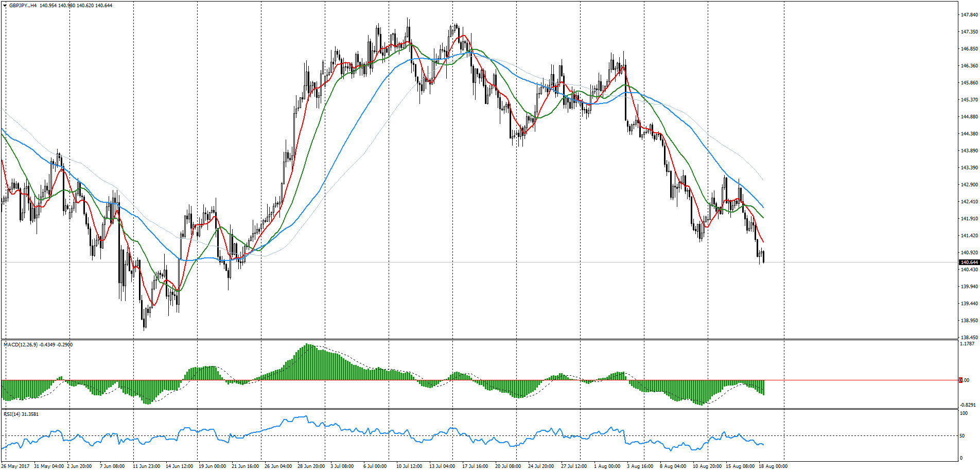Click the 19 Jun 00:00 time label
980x472 pixels.
(212, 466)
